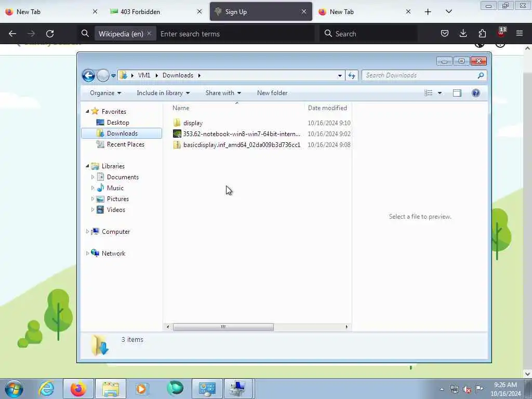Click the Search Downloads field
532x399 pixels.
[424, 75]
